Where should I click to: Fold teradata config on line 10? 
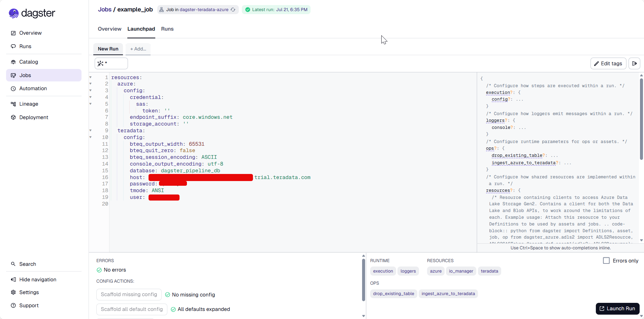pos(91,137)
